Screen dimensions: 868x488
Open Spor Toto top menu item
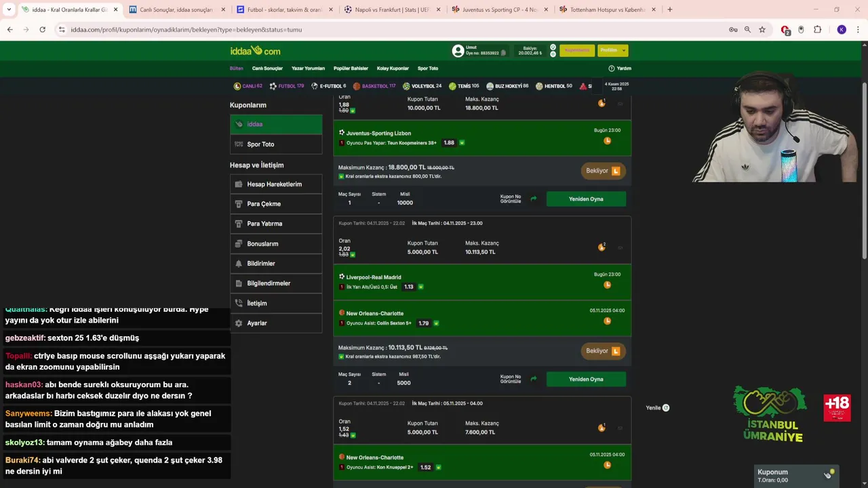(428, 68)
